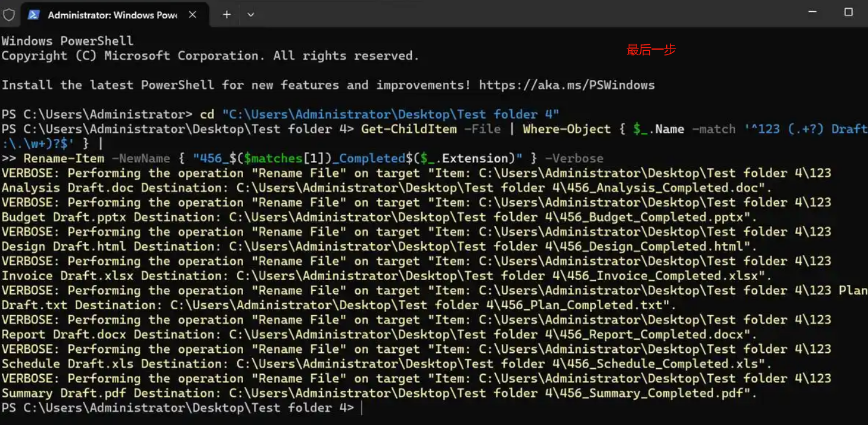The height and width of the screenshot is (425, 868).
Task: Click the PowerShell icon on the tab
Action: tap(34, 15)
